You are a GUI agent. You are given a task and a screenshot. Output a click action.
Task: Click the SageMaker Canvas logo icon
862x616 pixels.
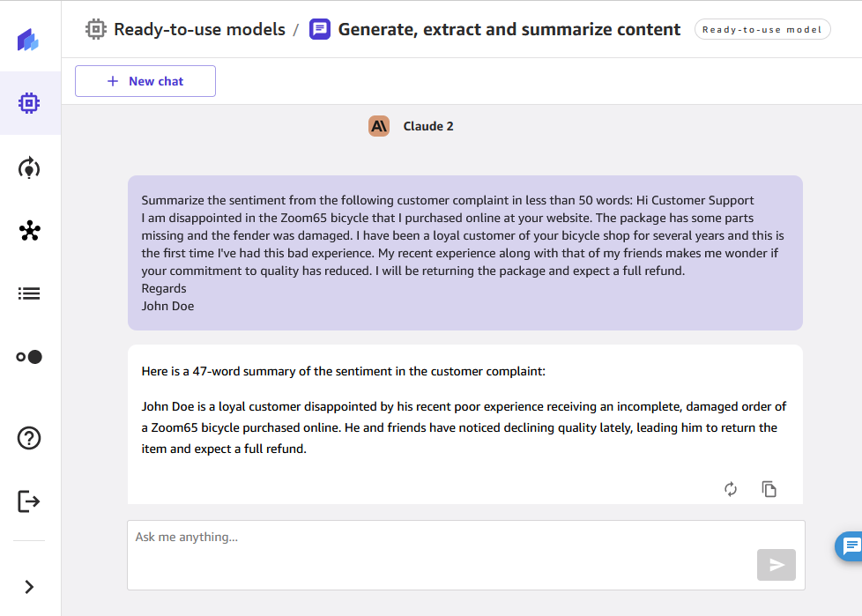click(x=27, y=41)
